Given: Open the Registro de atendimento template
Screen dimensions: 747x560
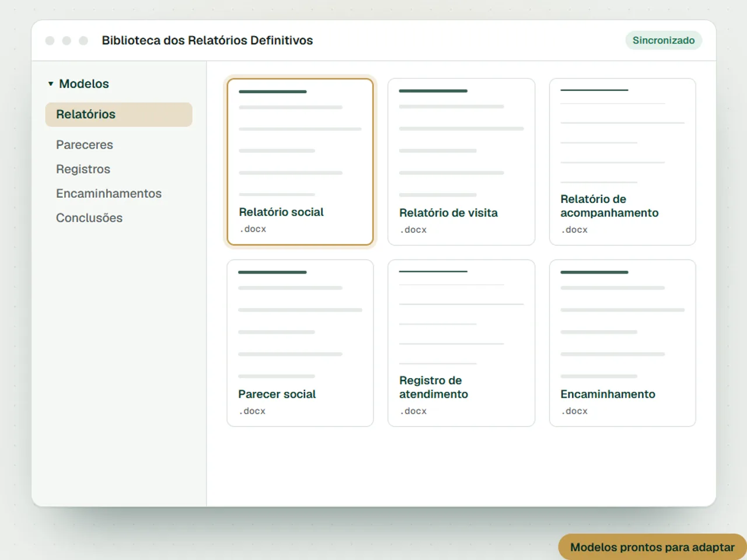Looking at the screenshot, I should point(461,343).
